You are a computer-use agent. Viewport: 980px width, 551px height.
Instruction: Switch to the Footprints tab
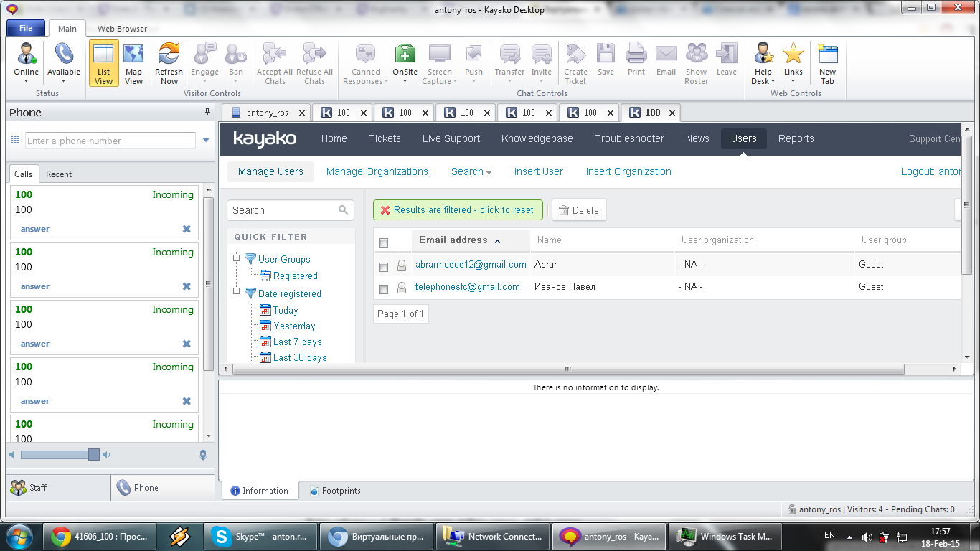coord(335,491)
